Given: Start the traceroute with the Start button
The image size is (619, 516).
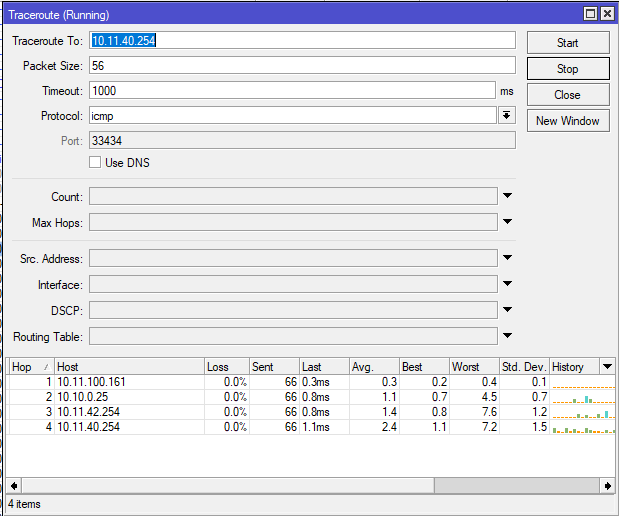Looking at the screenshot, I should click(x=568, y=43).
